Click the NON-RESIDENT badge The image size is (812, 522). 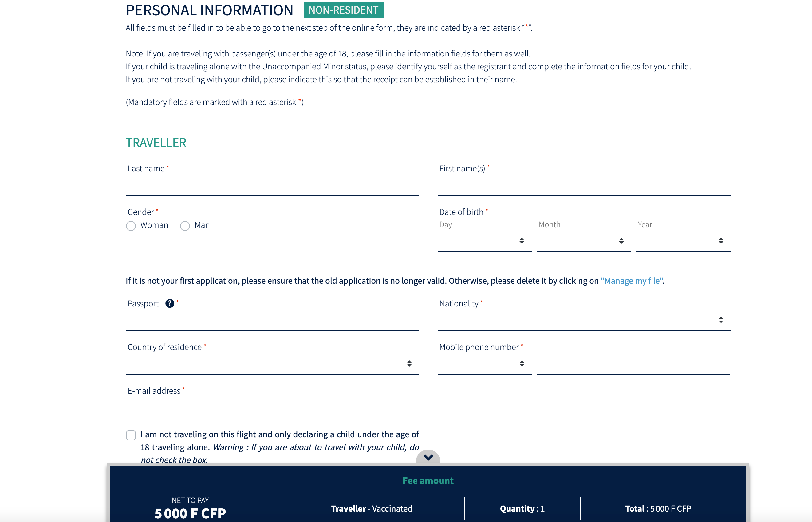point(343,10)
